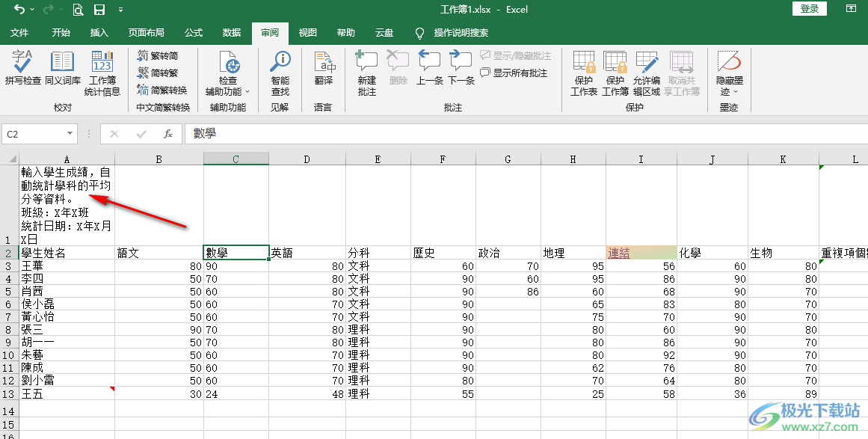Switch to the 数据 tab
The width and height of the screenshot is (868, 439).
click(232, 33)
